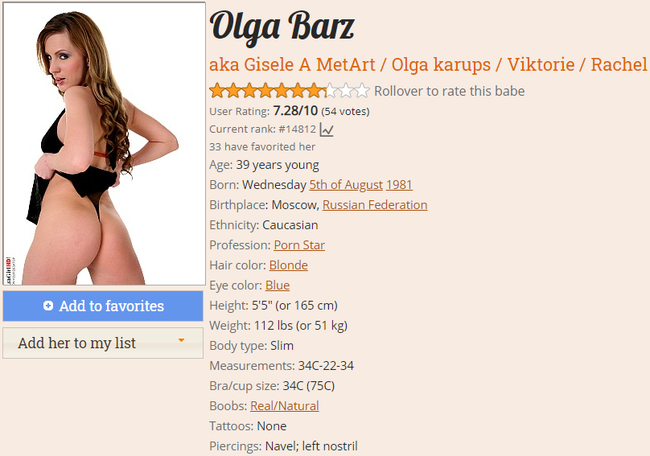This screenshot has width=650, height=456.
Task: Select the fifth rating star
Action: (x=281, y=90)
